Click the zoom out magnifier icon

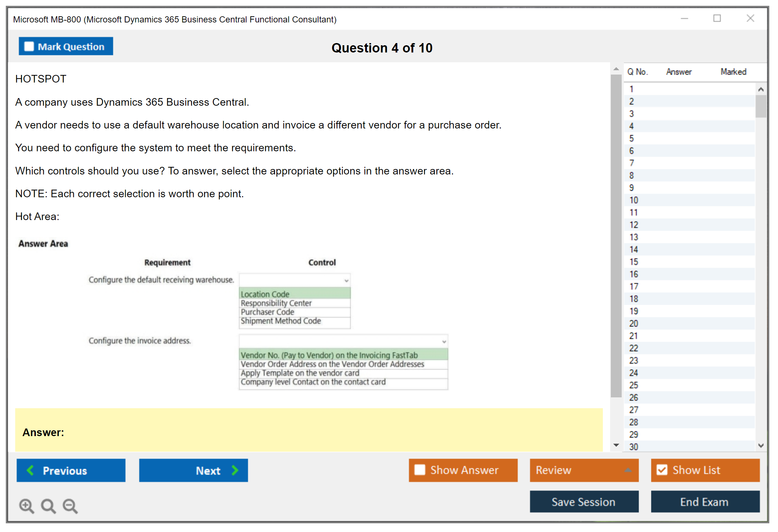click(70, 506)
